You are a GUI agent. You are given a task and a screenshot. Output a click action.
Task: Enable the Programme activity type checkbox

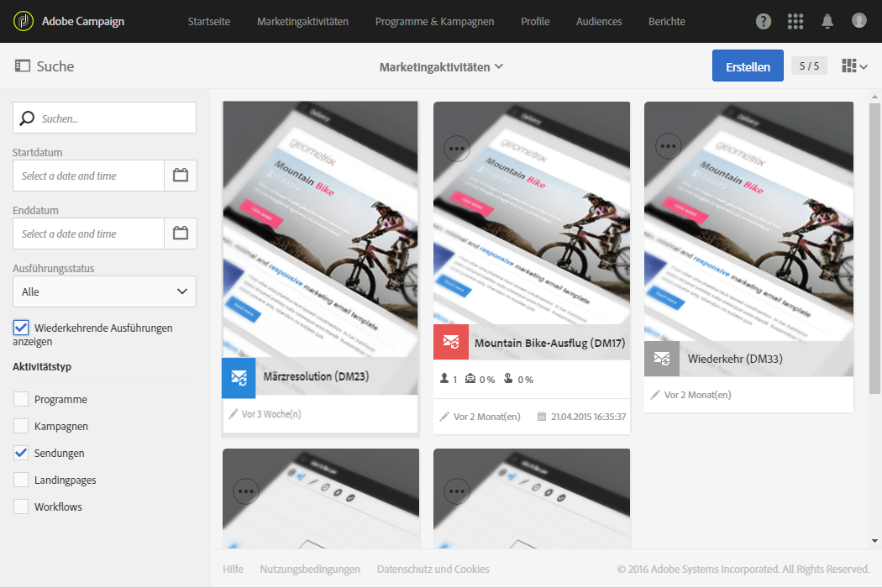pos(21,399)
